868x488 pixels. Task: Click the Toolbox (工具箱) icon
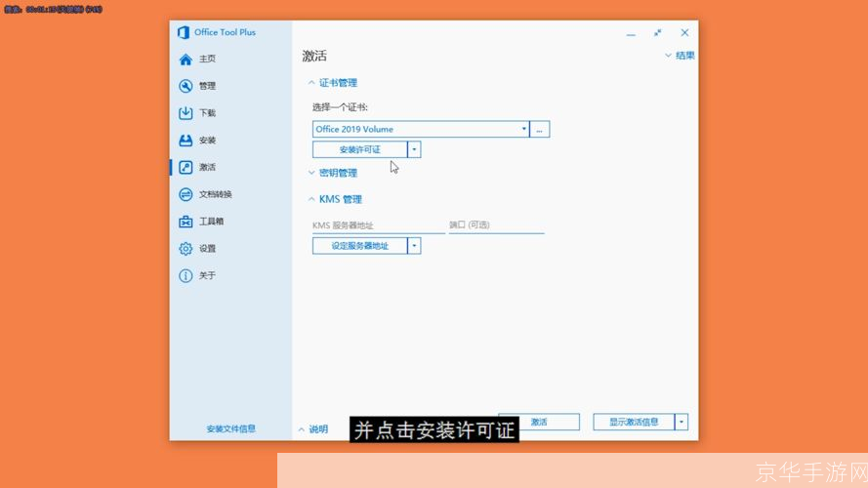click(x=186, y=222)
